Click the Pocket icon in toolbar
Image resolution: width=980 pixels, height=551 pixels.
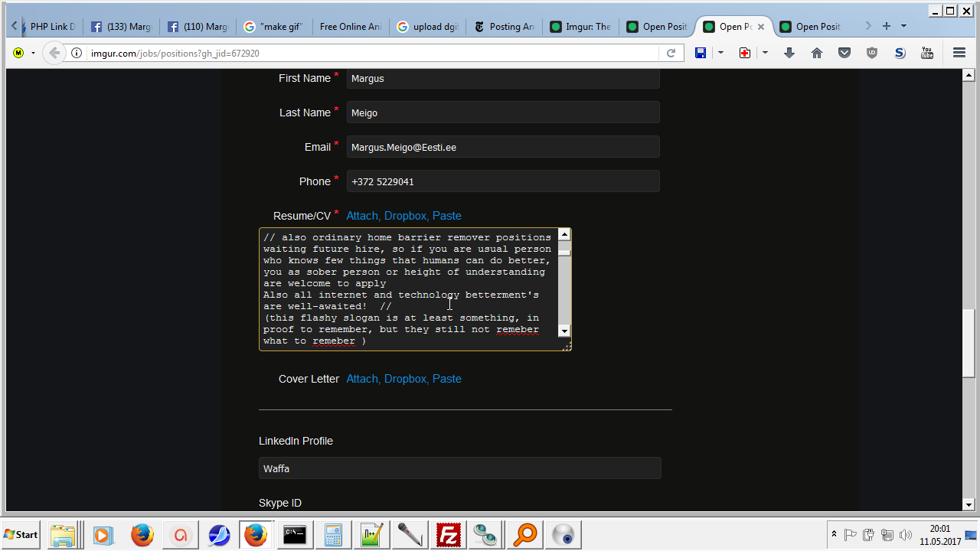844,53
